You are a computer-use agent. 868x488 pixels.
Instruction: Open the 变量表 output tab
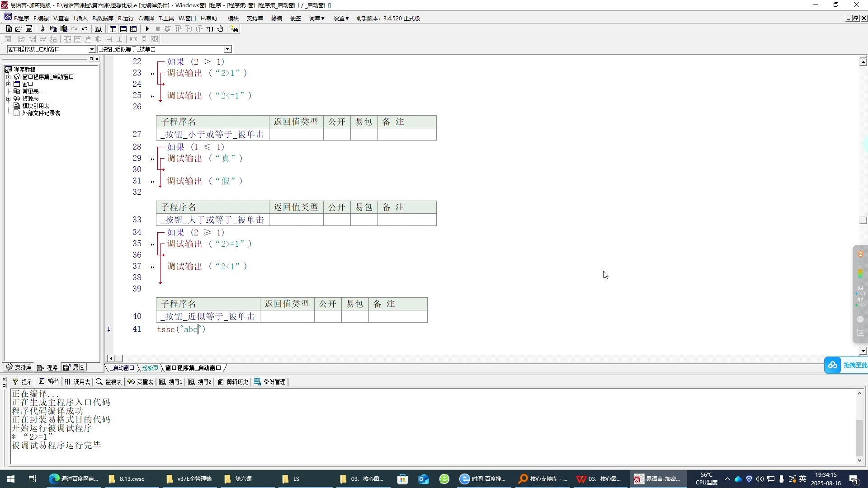click(141, 382)
